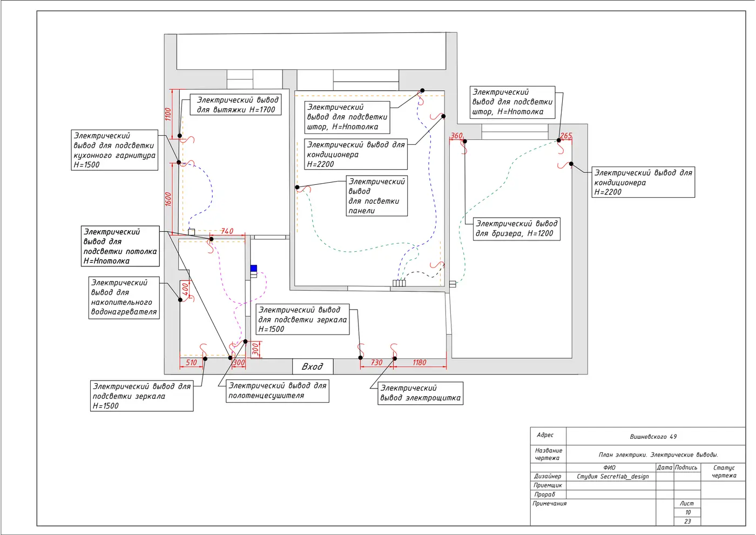
Task: Click the 'Приемщик' row label
Action: pyautogui.click(x=548, y=485)
